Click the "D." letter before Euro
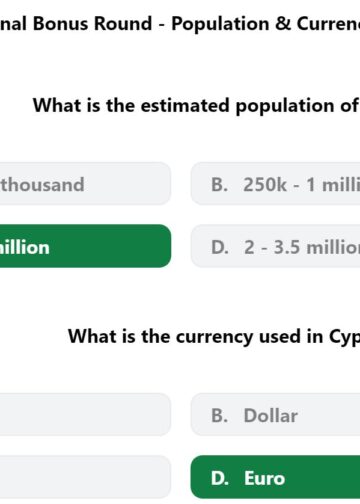The image size is (360, 504). click(x=220, y=478)
